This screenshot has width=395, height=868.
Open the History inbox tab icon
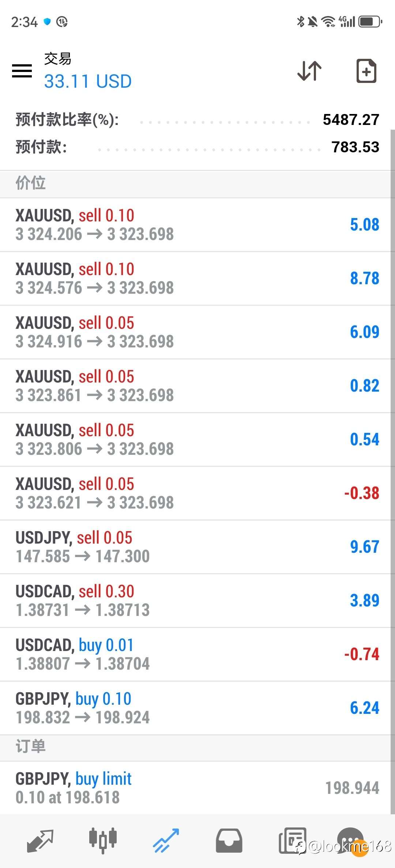(229, 840)
